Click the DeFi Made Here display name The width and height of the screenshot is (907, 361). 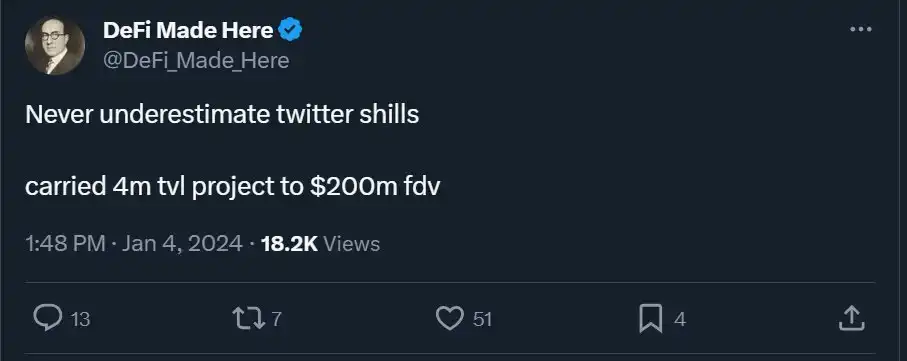(188, 30)
